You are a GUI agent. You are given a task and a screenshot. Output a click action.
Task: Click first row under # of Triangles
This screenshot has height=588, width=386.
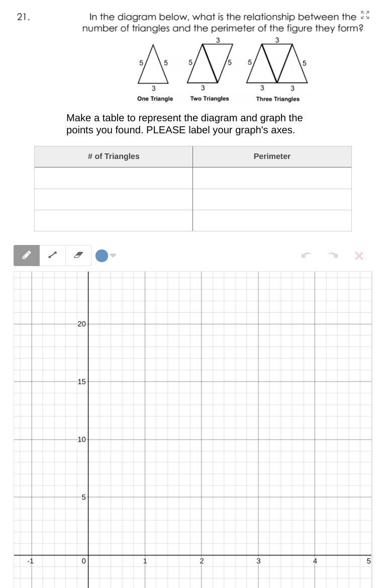click(114, 178)
